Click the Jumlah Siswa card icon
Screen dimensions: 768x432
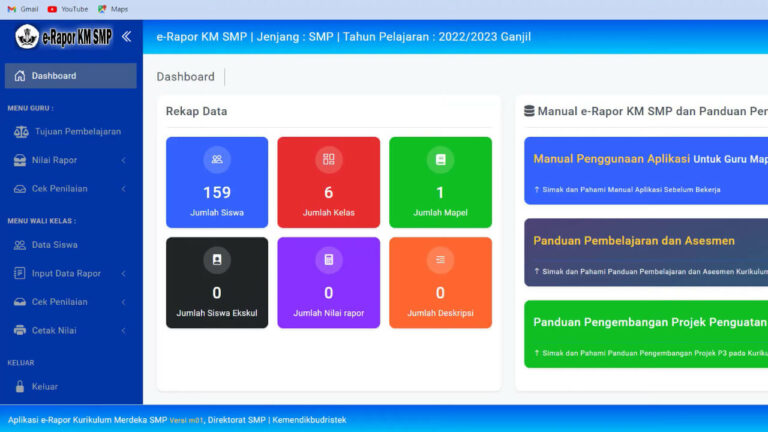[x=217, y=158]
